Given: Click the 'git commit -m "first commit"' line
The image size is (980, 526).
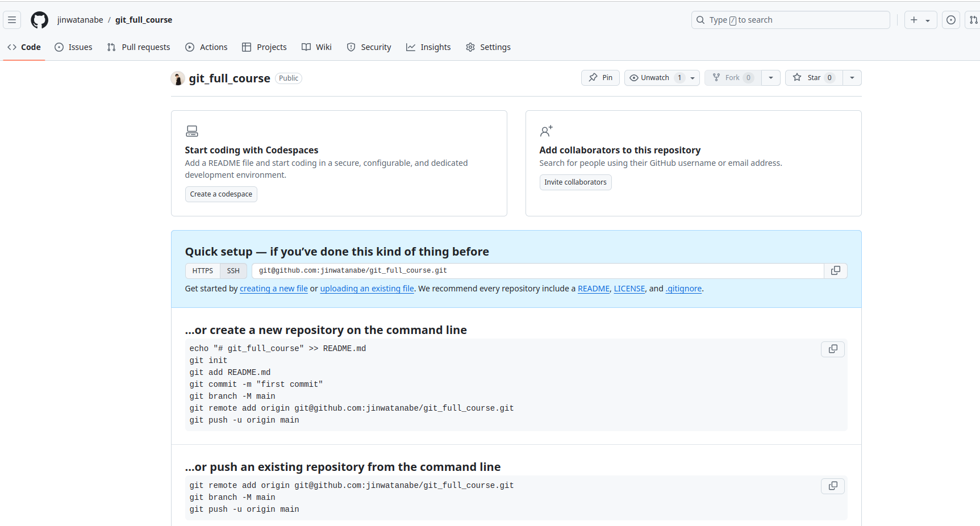Looking at the screenshot, I should point(256,385).
